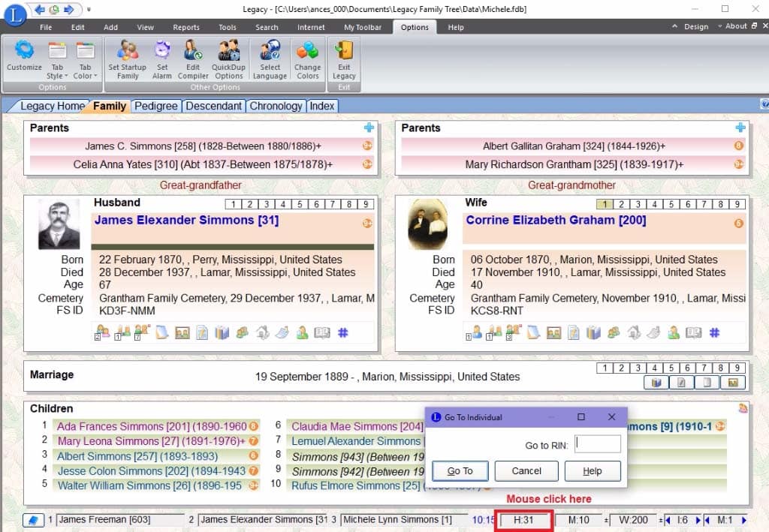Click Cancel in Go To Individual

click(x=526, y=470)
